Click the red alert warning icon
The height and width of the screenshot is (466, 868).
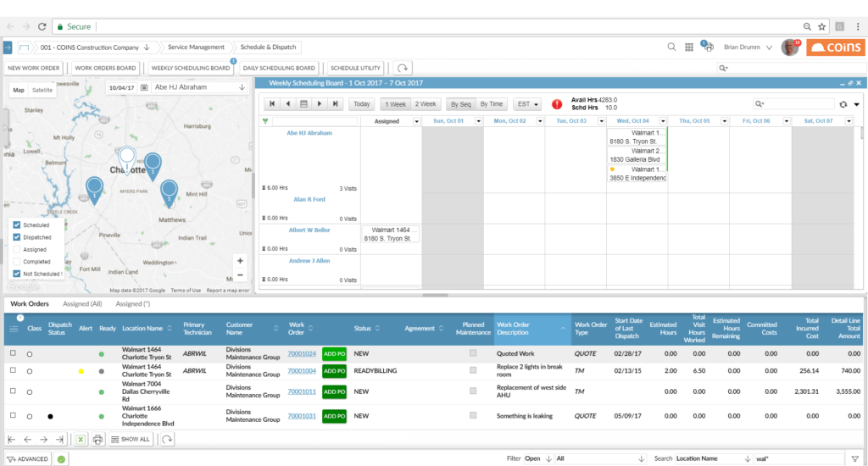[557, 104]
